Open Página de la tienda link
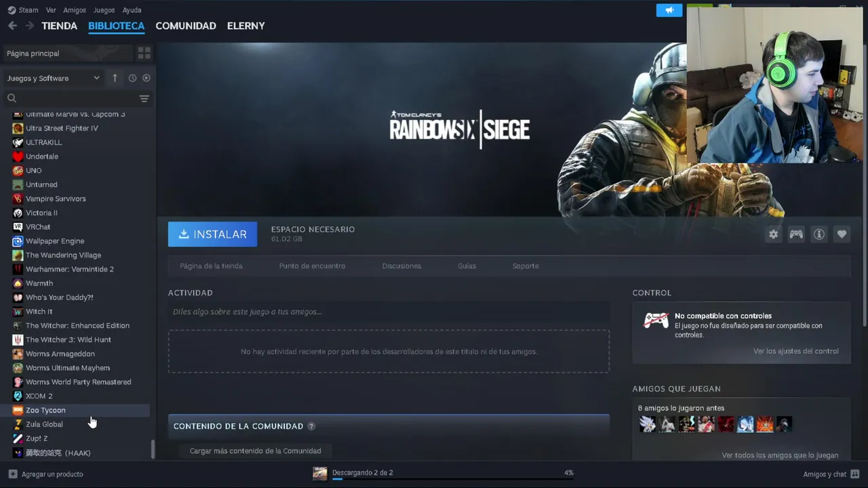 coord(211,266)
